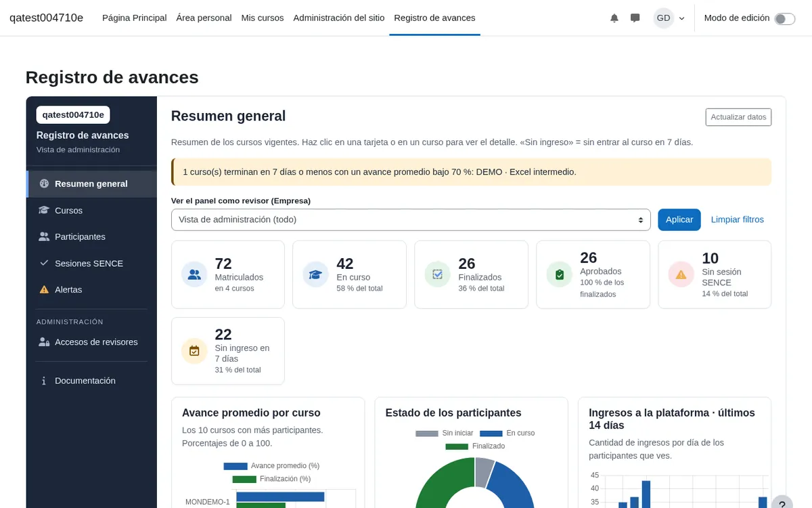Click the Matriculados users icon
This screenshot has width=812, height=508.
point(194,274)
